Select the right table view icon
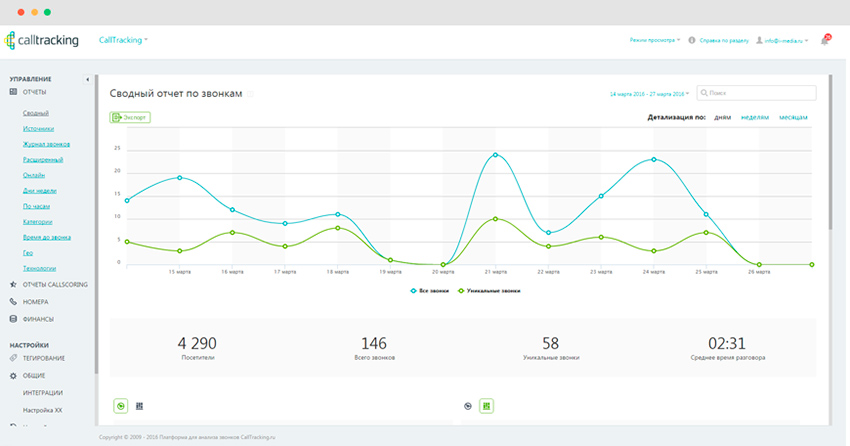 (x=486, y=406)
